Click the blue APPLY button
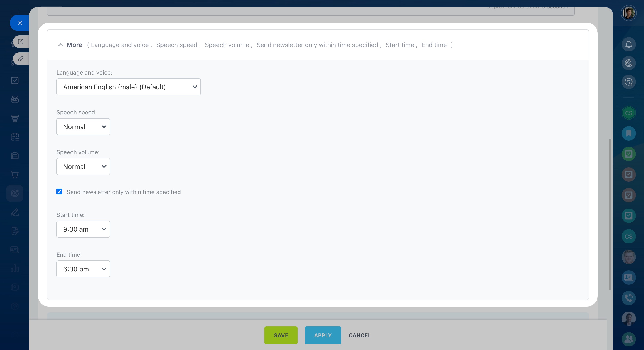Screen dimensions: 644x350 click(322, 335)
